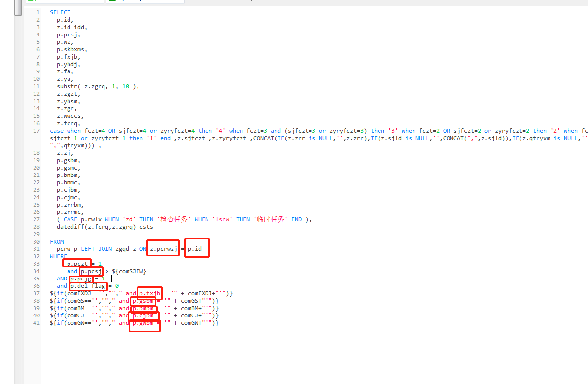
Task: Click the 'z.pcrwzj' join column
Action: [164, 249]
